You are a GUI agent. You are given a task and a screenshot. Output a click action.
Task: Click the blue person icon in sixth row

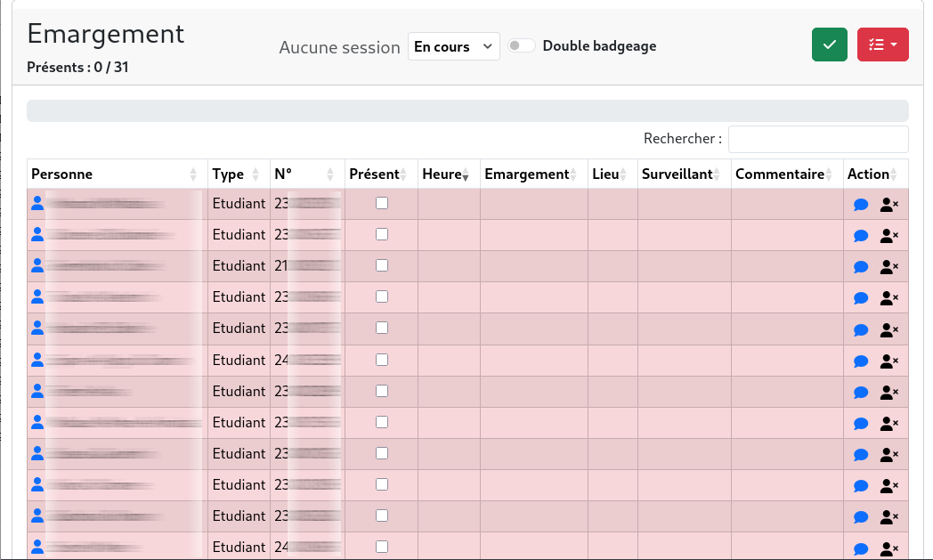[x=37, y=360]
